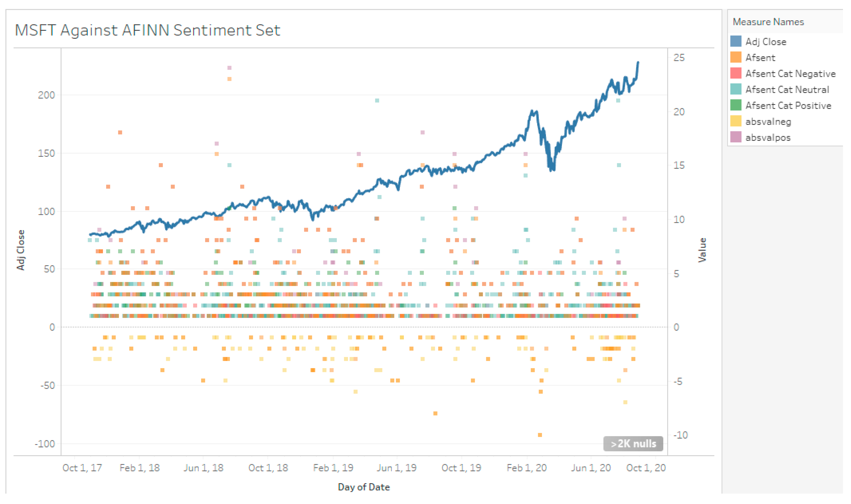Select the Afsent orange legend swatch
Image resolution: width=851 pixels, height=504 pixels.
(x=736, y=57)
